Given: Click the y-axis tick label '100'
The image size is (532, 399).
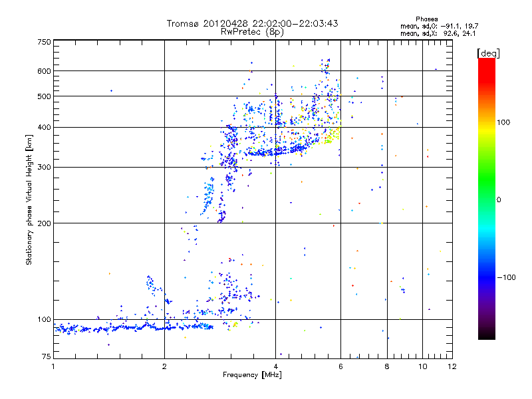Looking at the screenshot, I should tap(45, 319).
